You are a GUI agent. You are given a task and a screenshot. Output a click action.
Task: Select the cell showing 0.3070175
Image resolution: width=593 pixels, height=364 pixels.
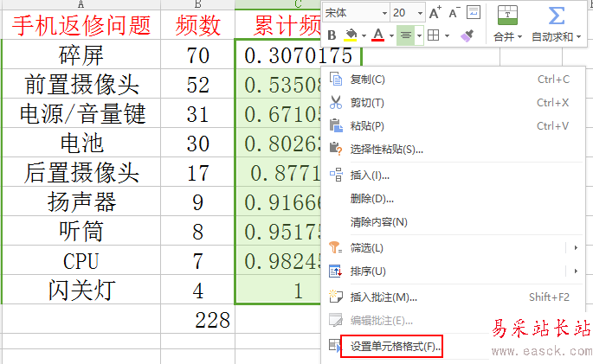coord(299,54)
